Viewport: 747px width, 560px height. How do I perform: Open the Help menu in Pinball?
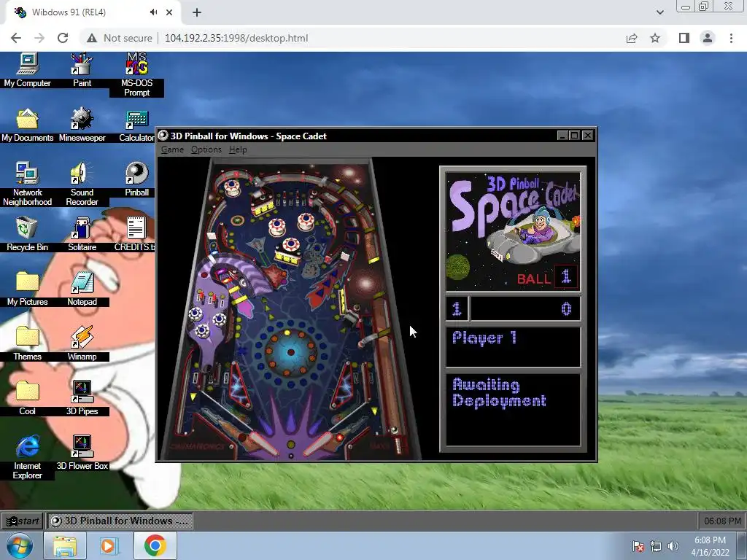pyautogui.click(x=238, y=149)
